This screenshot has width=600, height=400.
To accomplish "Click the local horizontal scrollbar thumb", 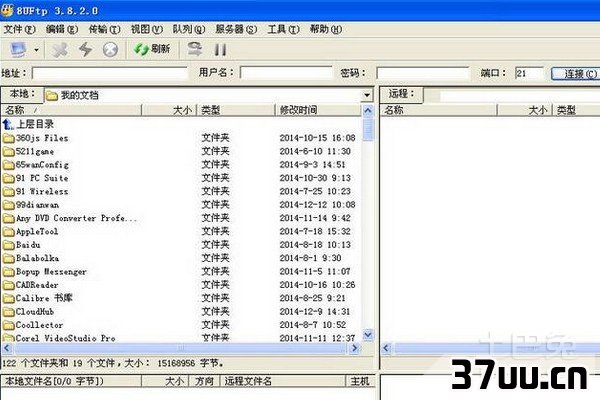I will coord(181,348).
